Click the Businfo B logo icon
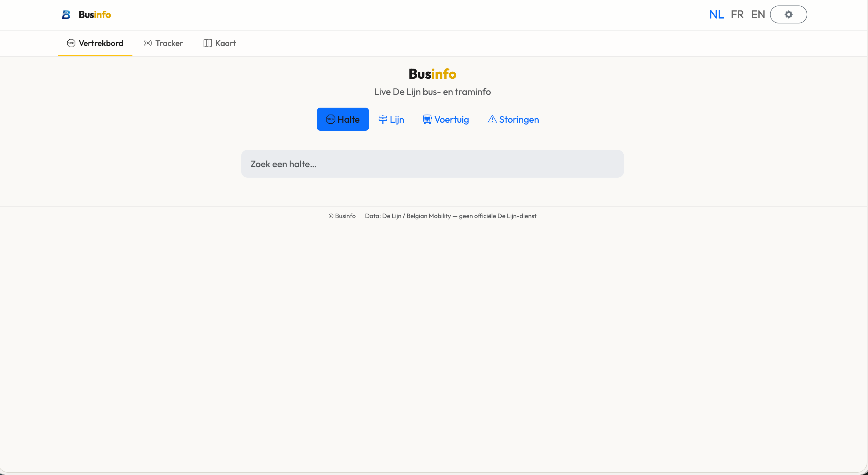 (66, 14)
